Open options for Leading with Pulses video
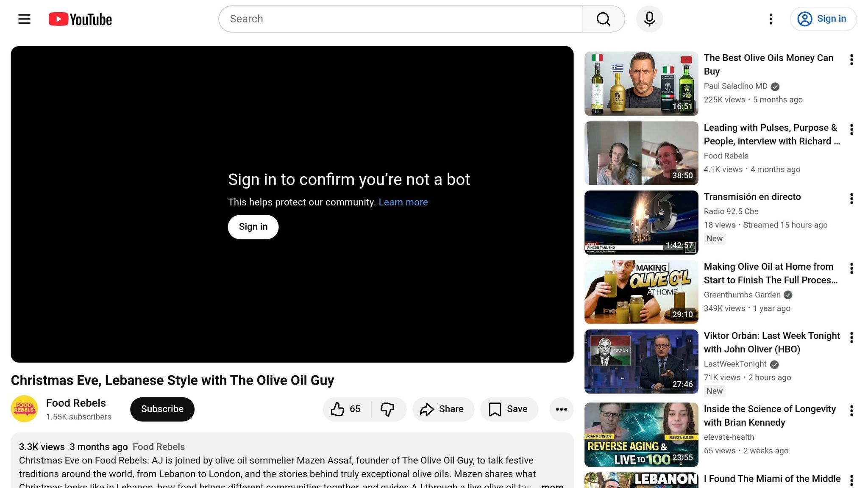Screen dimensions: 868x488 tap(851, 129)
